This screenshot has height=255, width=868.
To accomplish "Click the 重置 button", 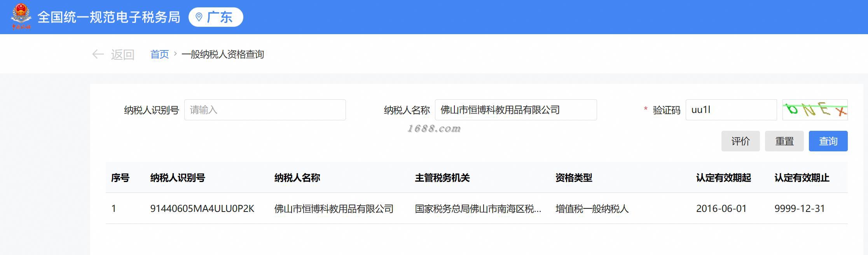I will (784, 141).
